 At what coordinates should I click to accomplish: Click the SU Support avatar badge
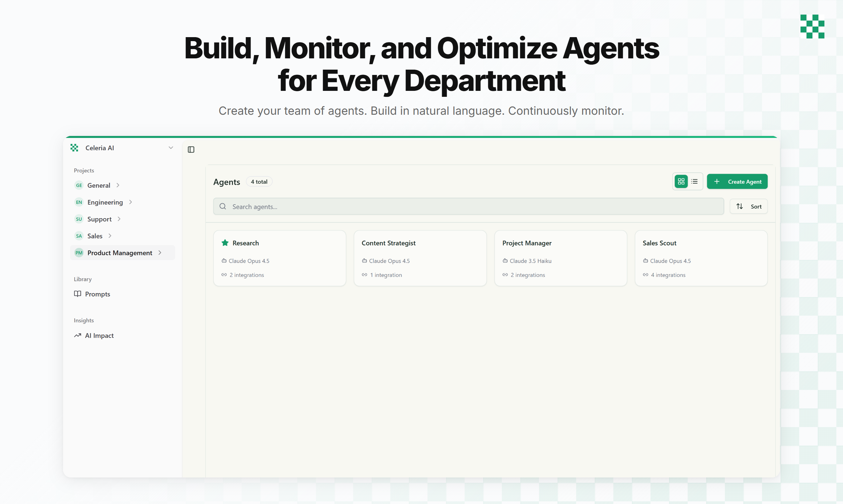(x=79, y=219)
